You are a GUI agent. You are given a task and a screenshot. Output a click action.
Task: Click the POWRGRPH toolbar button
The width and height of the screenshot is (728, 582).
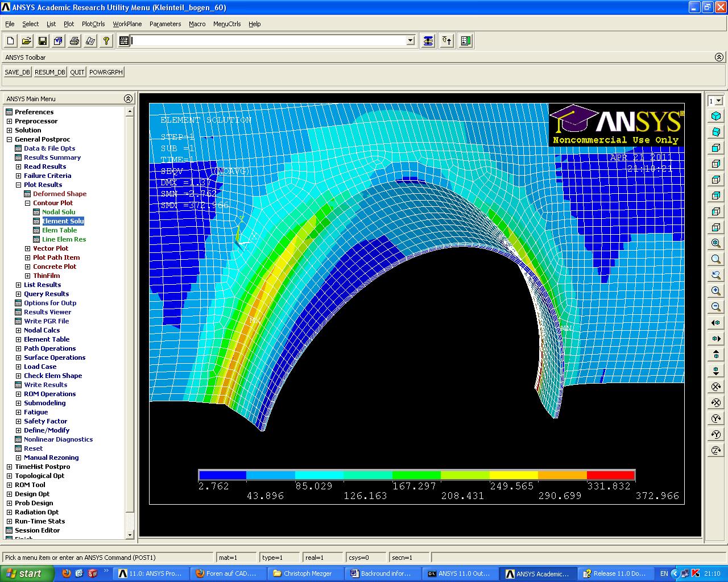106,72
